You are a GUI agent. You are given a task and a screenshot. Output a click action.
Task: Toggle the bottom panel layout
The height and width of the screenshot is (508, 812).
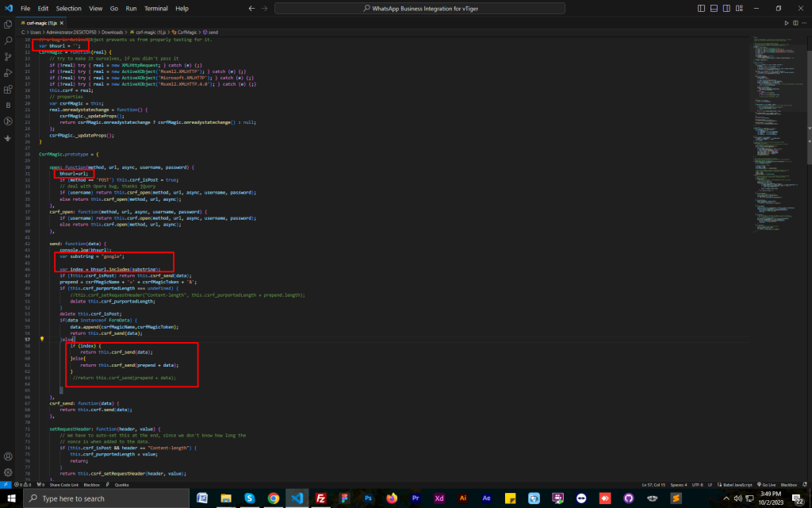(x=714, y=8)
